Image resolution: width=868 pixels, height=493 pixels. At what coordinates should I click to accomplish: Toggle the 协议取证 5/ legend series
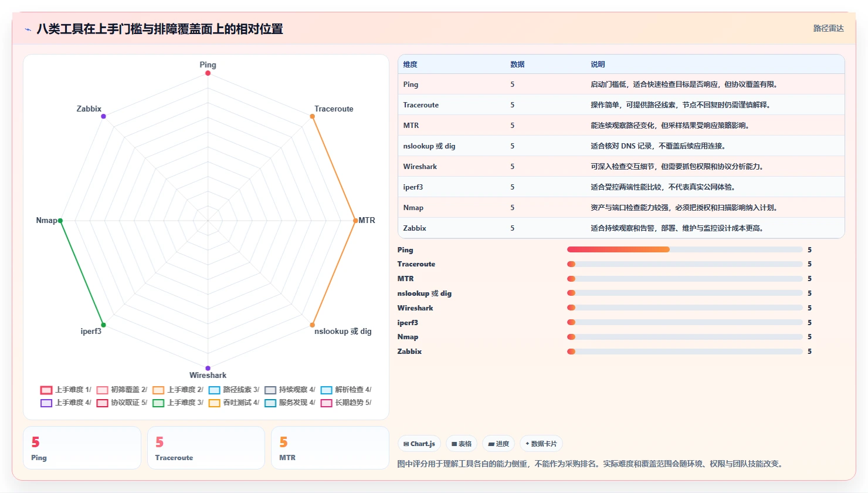pos(121,403)
